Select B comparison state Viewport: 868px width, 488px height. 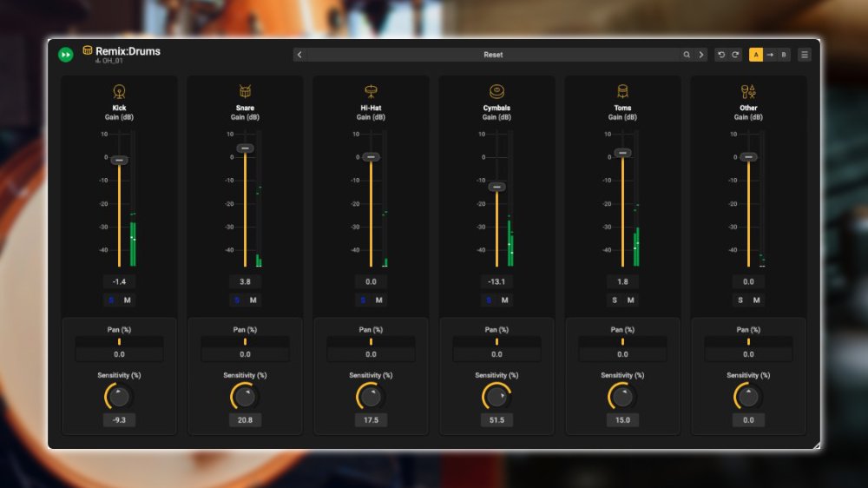point(784,55)
